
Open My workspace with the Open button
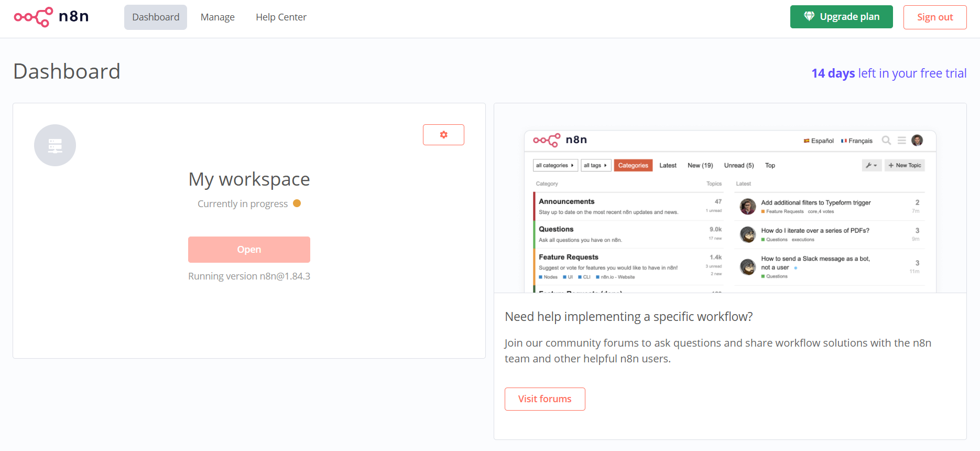pos(249,250)
